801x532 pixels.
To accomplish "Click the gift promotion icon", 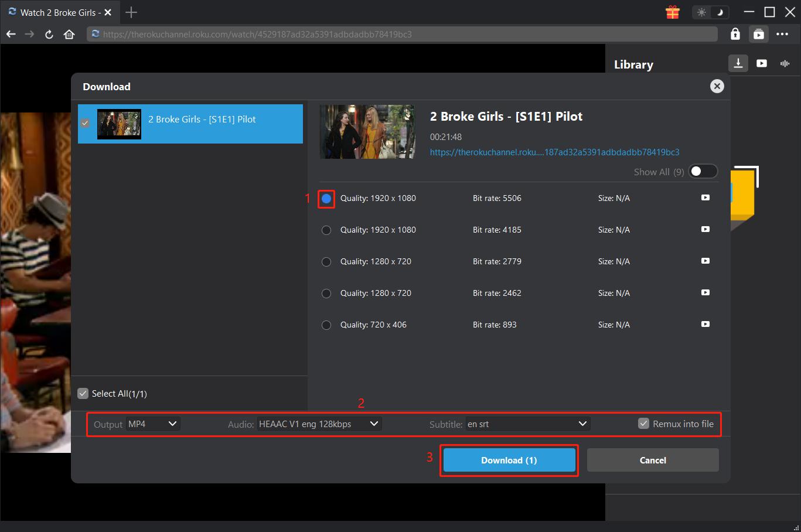I will point(672,12).
